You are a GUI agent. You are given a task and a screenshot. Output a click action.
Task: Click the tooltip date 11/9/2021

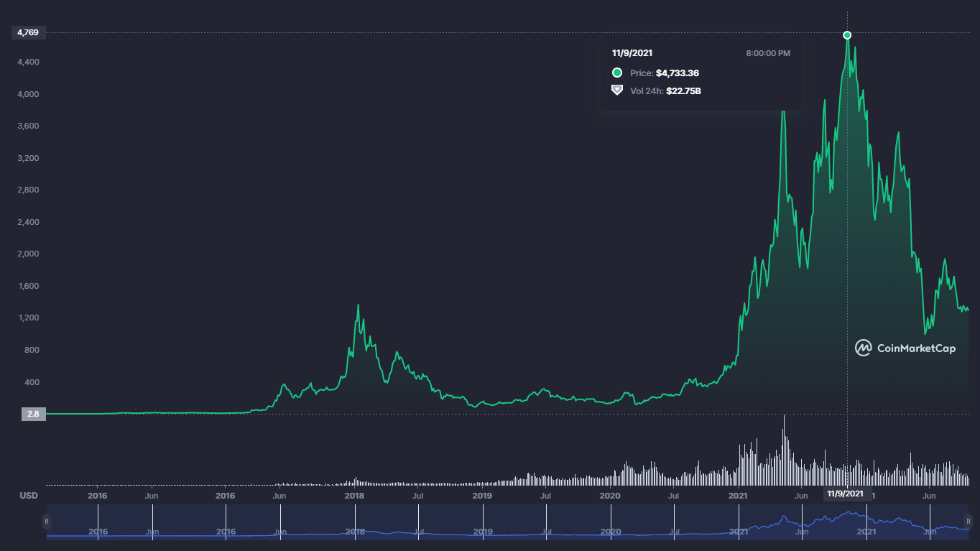(x=632, y=53)
